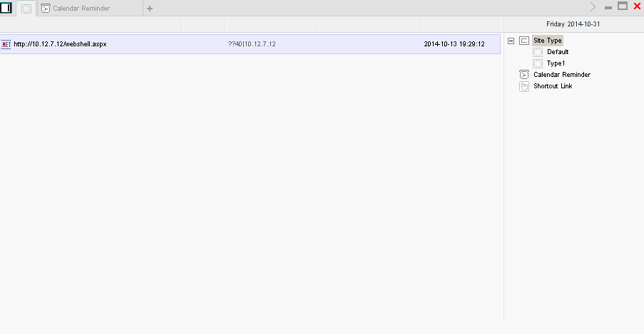Open the Calendar Reminder tab
The image size is (644, 334).
click(x=90, y=9)
